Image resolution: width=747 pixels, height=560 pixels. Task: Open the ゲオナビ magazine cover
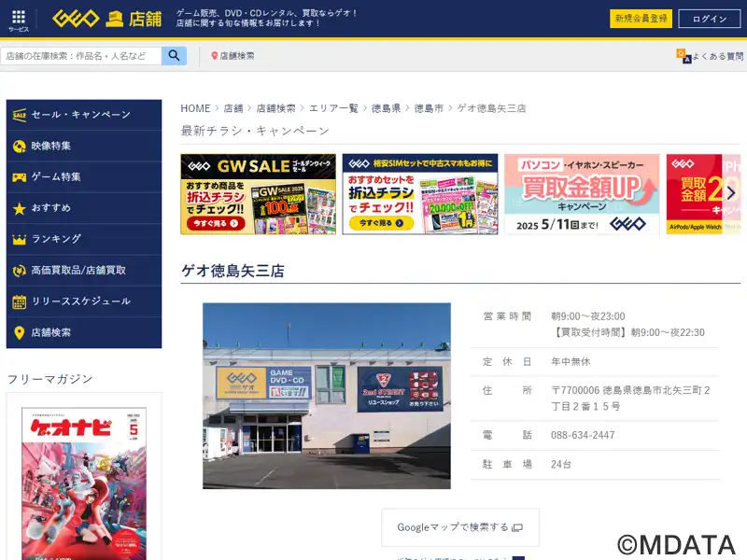[x=84, y=483]
